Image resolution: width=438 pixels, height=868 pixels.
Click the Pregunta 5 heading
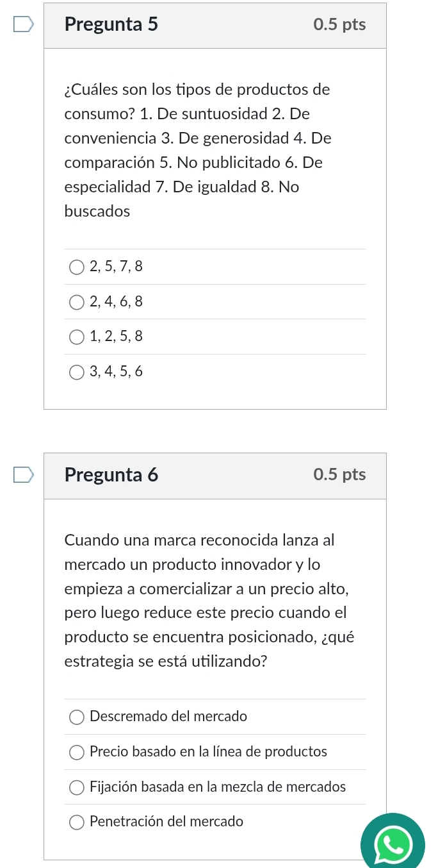point(111,24)
